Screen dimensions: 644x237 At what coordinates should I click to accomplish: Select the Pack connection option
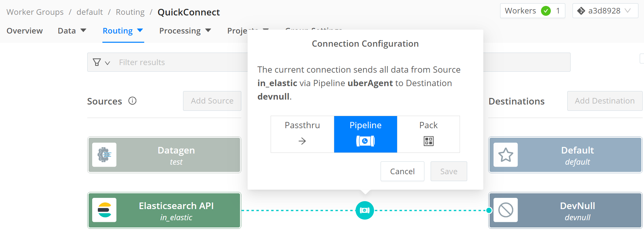(x=428, y=134)
